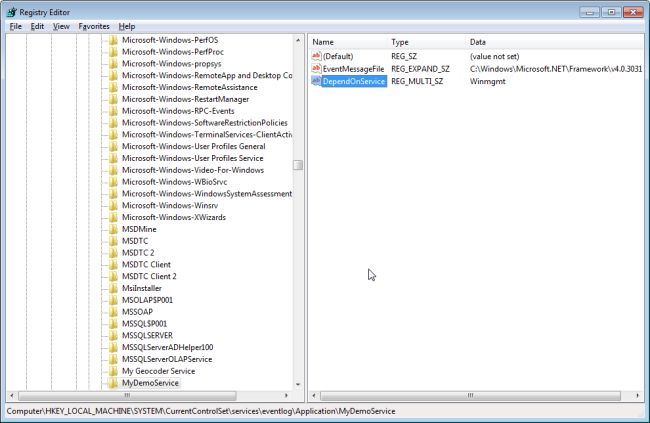Click the values pane horizontal scroll right arrow
Screen dimensions: 650x423
click(637, 396)
